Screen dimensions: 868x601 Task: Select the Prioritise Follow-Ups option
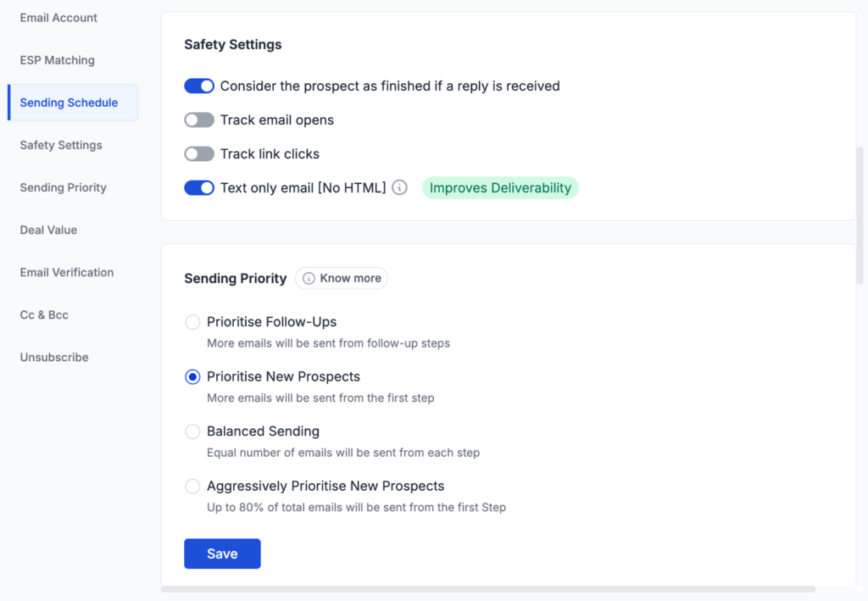click(x=193, y=322)
